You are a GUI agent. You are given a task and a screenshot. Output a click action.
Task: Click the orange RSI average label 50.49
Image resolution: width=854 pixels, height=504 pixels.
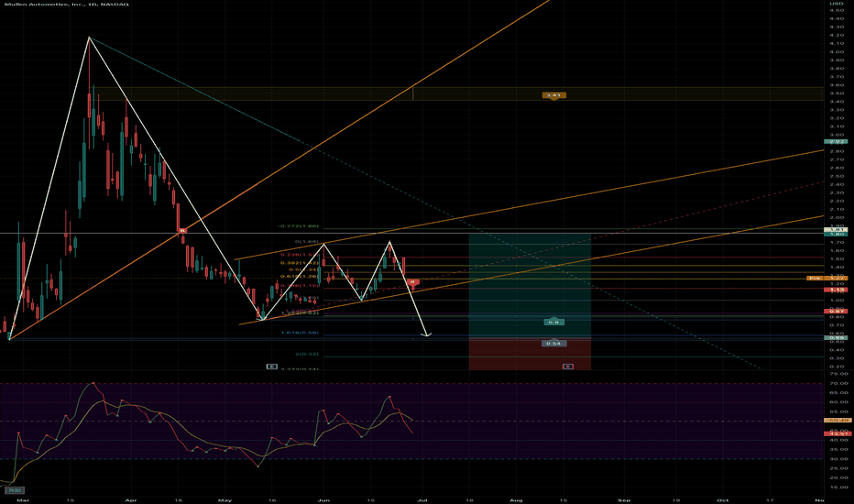click(838, 420)
